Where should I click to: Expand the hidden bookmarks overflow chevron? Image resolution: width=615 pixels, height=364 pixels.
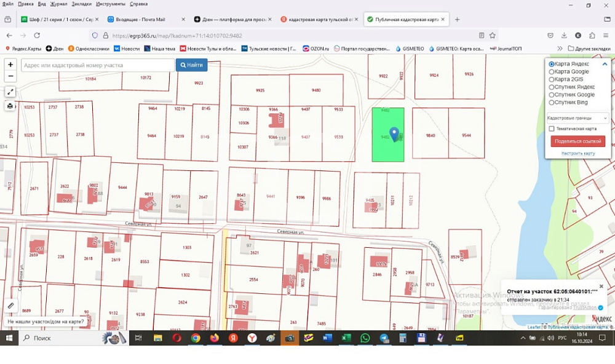point(560,49)
